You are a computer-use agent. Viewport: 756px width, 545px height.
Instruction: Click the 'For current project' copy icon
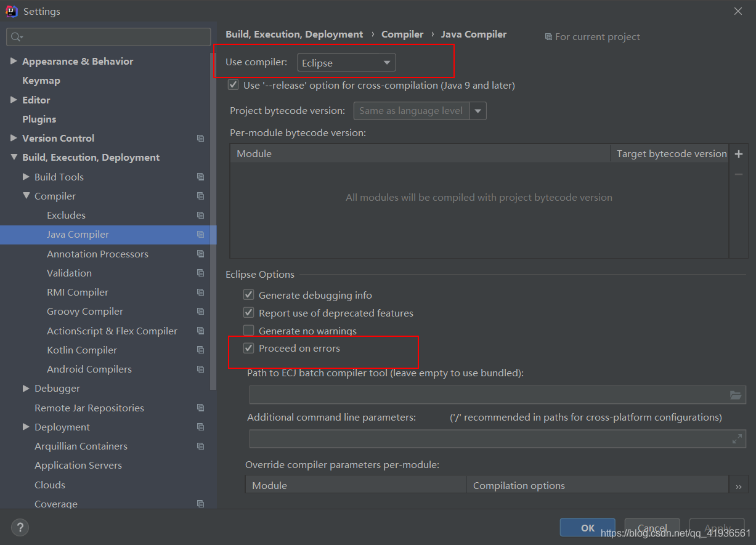pyautogui.click(x=548, y=37)
